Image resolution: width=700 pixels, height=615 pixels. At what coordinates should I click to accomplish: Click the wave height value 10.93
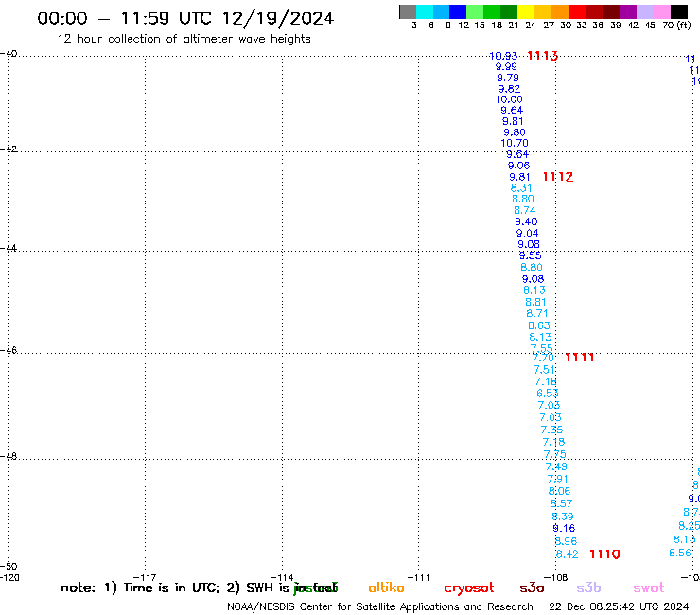click(x=503, y=56)
